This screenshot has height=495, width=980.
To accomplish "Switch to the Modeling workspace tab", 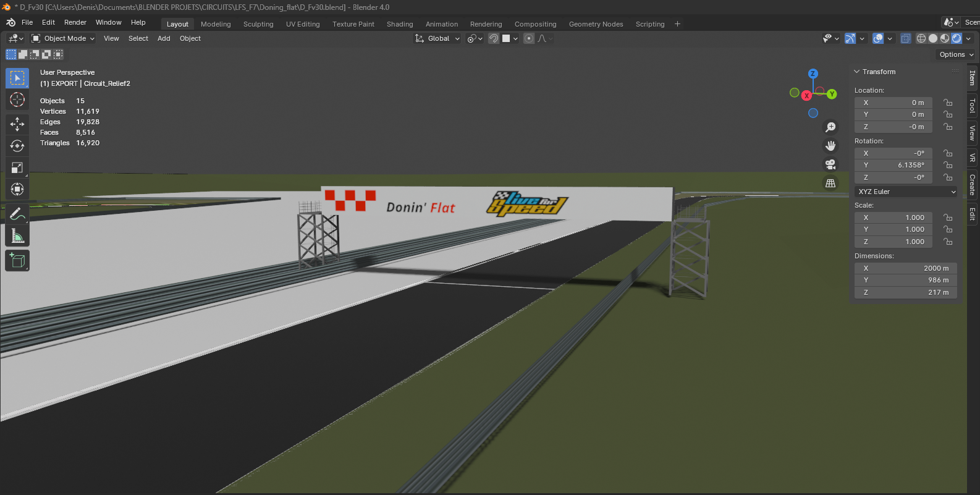I will (216, 24).
